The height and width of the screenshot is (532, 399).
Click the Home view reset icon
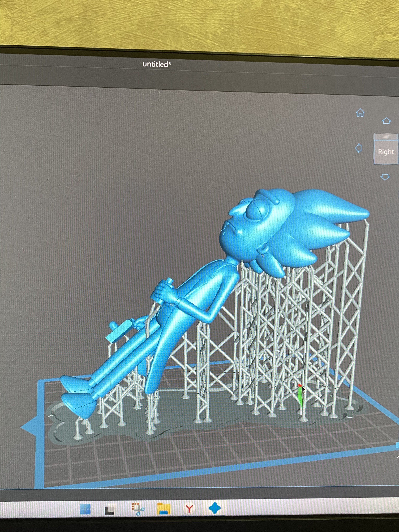click(360, 113)
